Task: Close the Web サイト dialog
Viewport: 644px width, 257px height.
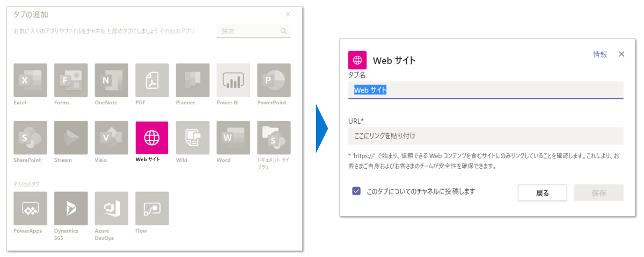Action: point(621,54)
